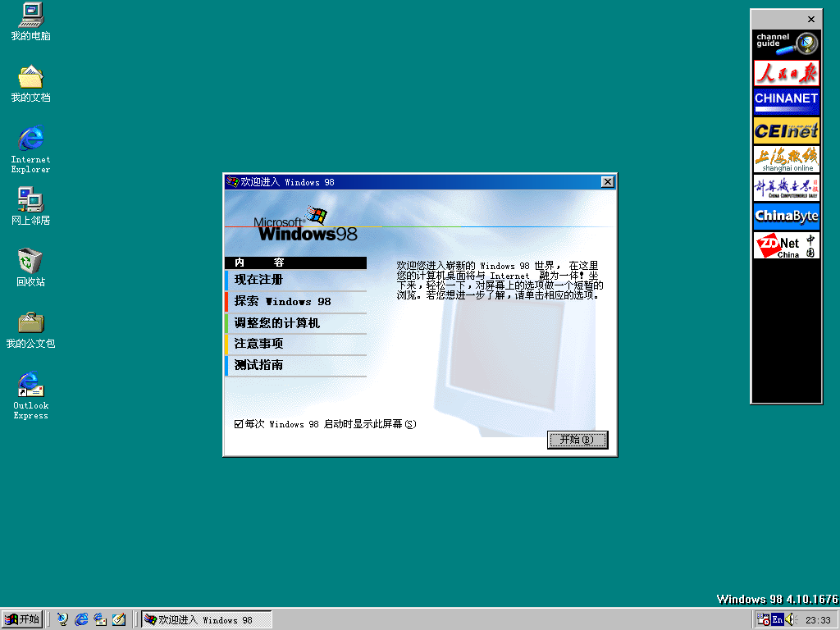Open the 开始 Start menu on taskbar
Viewport: 840px width, 630px height.
[22, 619]
